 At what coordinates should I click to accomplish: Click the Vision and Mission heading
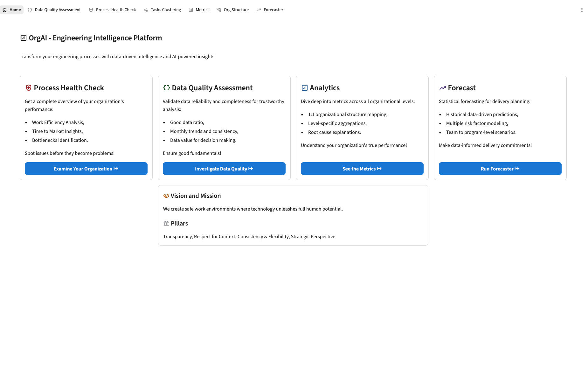click(196, 196)
